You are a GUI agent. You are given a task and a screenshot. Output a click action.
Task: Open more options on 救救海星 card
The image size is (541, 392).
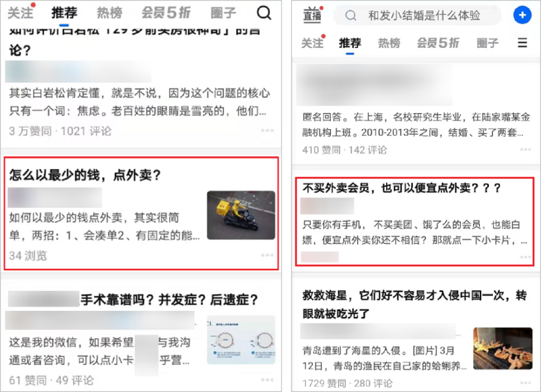pos(525,383)
